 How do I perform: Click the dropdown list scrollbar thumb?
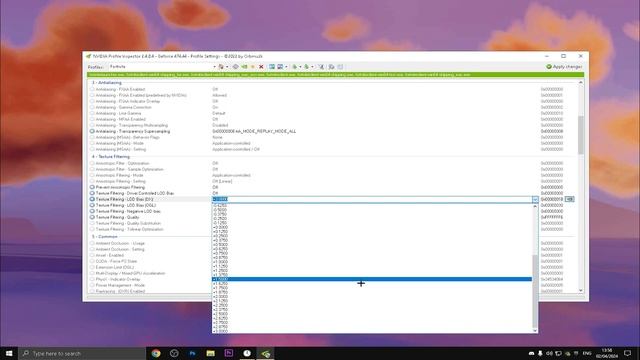coord(535,291)
